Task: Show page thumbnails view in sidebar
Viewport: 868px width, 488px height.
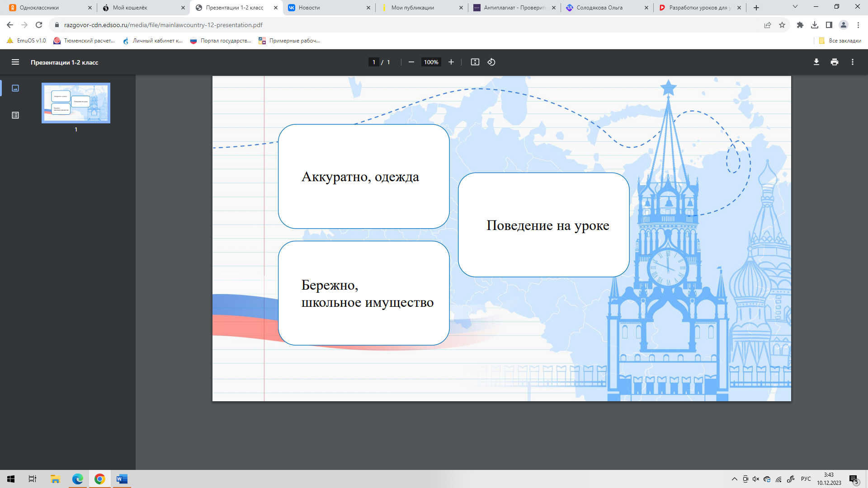Action: pyautogui.click(x=15, y=88)
